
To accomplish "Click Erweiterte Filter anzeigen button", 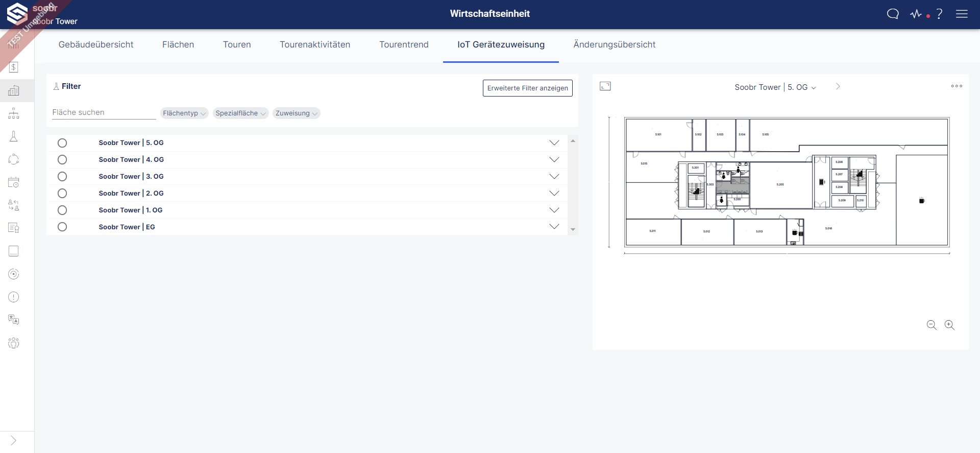I will [x=528, y=88].
